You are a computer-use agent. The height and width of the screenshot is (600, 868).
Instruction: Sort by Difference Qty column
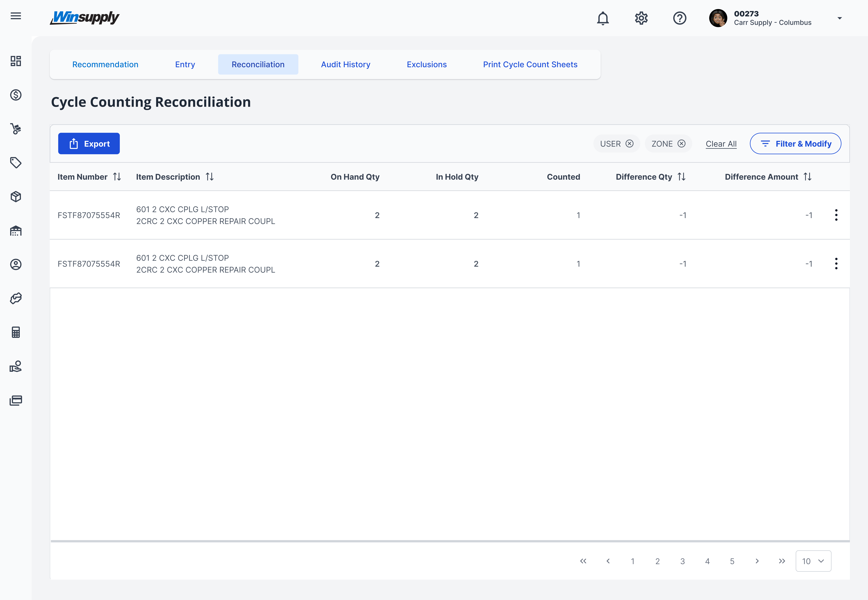[681, 177]
